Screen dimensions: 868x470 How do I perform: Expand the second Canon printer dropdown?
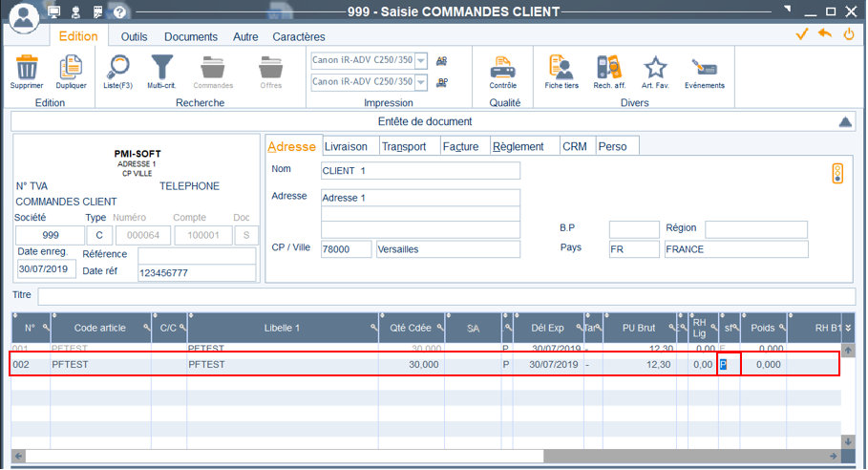click(421, 82)
